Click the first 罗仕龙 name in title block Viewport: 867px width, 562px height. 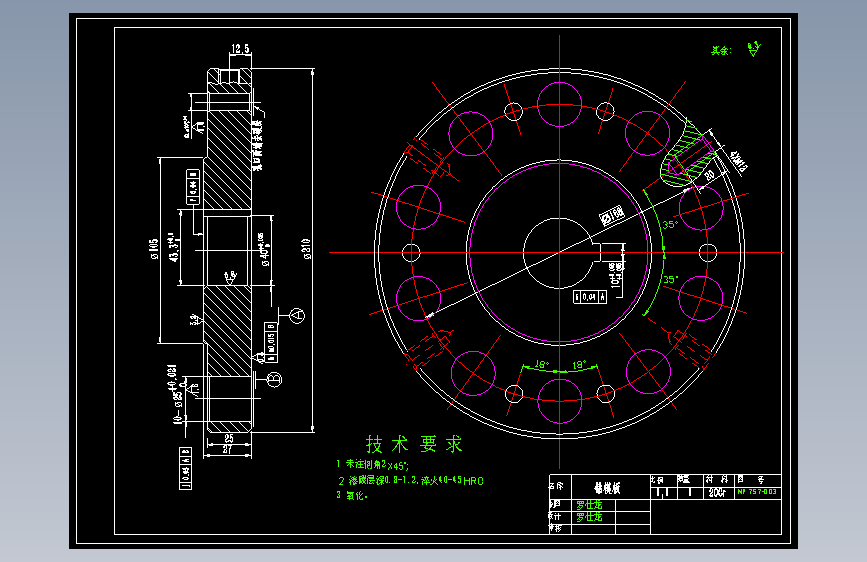(x=589, y=505)
